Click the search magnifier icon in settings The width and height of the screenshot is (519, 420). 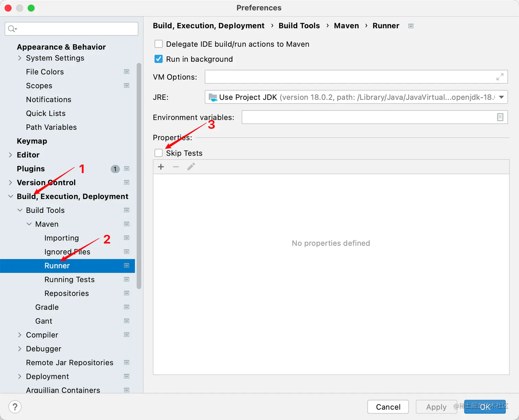[12, 29]
